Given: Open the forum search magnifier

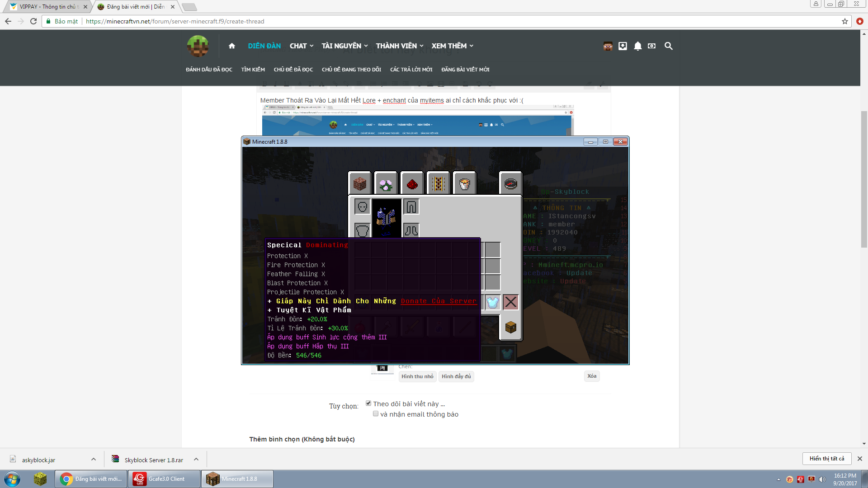Looking at the screenshot, I should (668, 46).
